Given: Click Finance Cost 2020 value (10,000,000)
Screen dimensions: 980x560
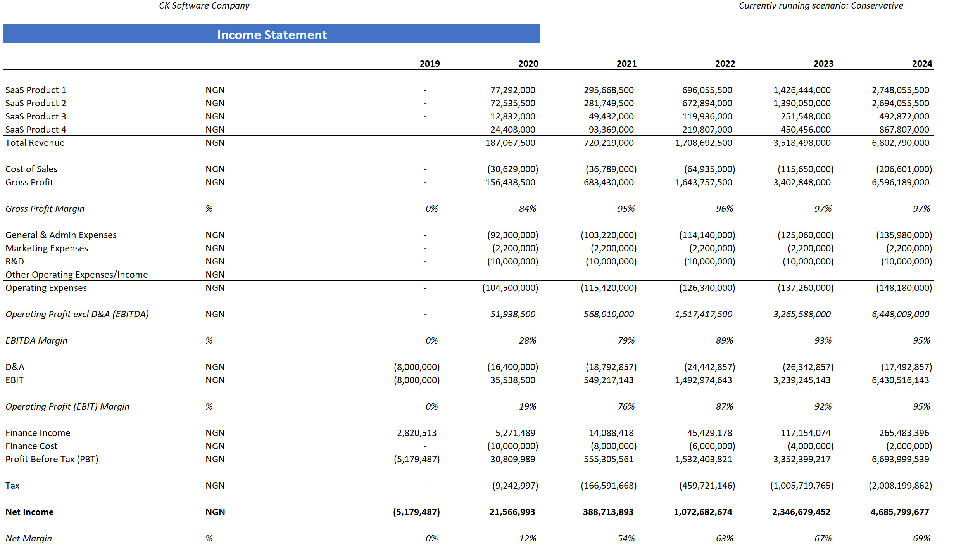Looking at the screenshot, I should point(512,446).
